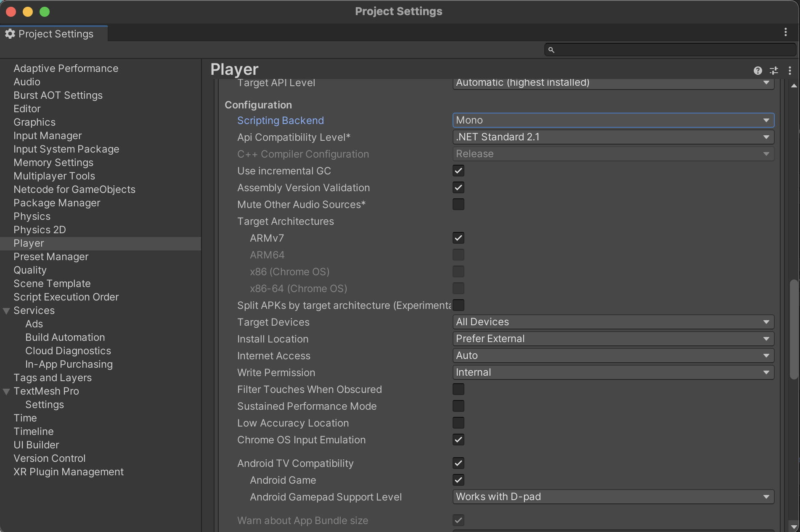This screenshot has height=532, width=800.
Task: Open Adaptive Performance settings
Action: [66, 68]
